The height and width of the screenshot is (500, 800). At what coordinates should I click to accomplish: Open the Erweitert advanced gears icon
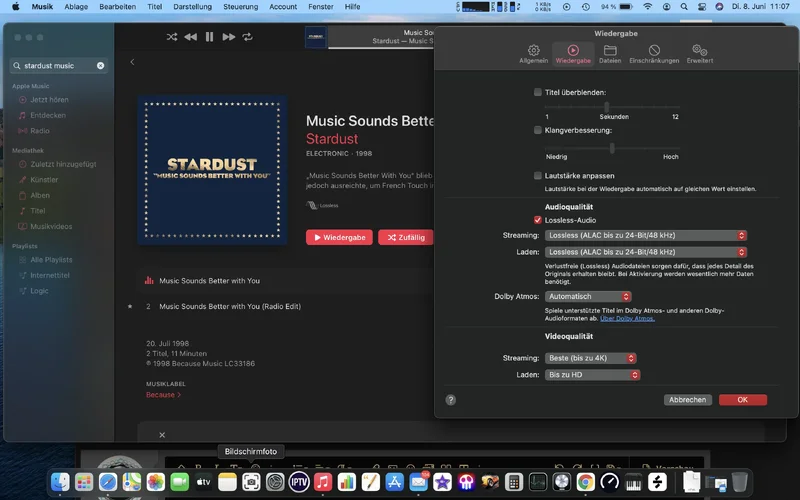pyautogui.click(x=700, y=53)
